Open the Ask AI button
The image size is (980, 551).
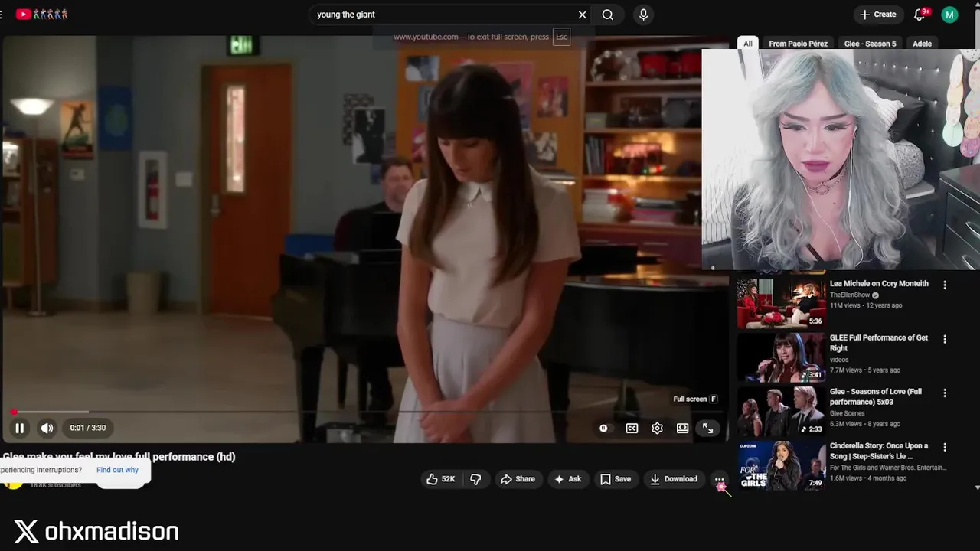pos(568,479)
